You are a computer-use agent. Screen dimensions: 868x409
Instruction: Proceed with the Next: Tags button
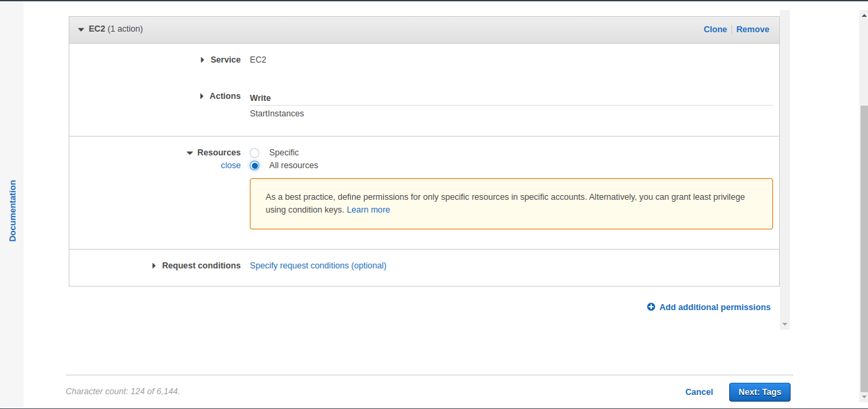click(x=760, y=392)
